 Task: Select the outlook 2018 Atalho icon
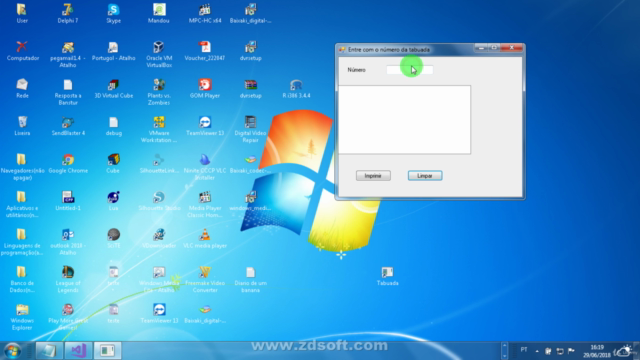pyautogui.click(x=68, y=242)
